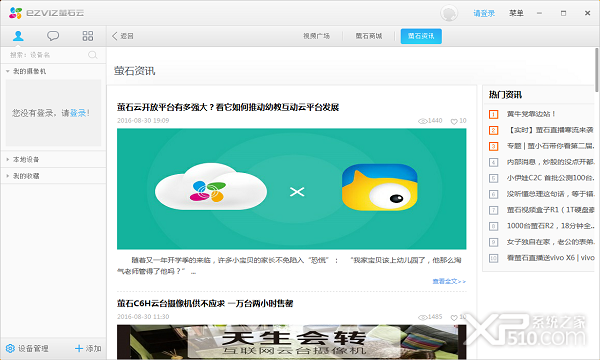The width and height of the screenshot is (600, 360).
Task: Open article 萤石云开放平台有多强大 title
Action: point(228,107)
